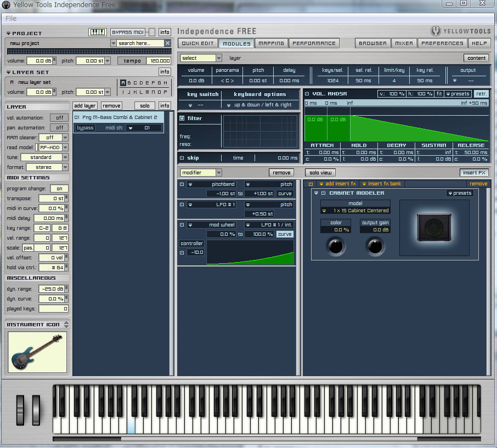Toggle curve button for pitchbend
The height and width of the screenshot is (448, 497).
(285, 194)
